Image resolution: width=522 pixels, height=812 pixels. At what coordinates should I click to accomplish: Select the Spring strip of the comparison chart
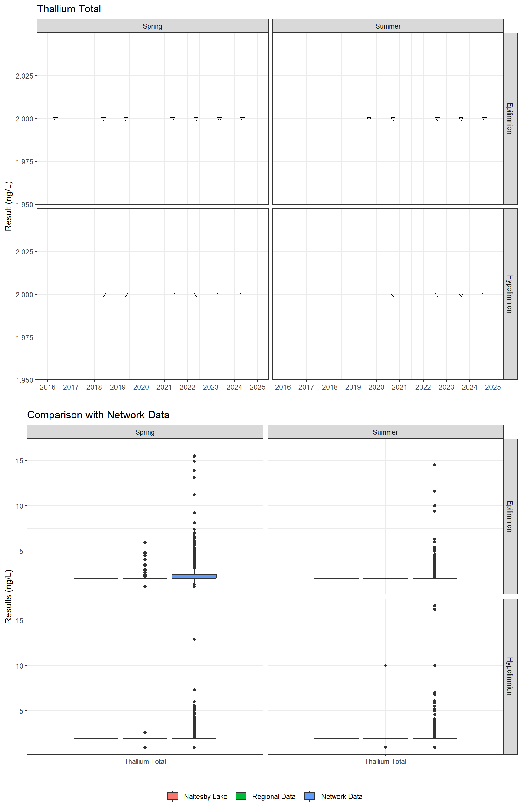coord(145,432)
